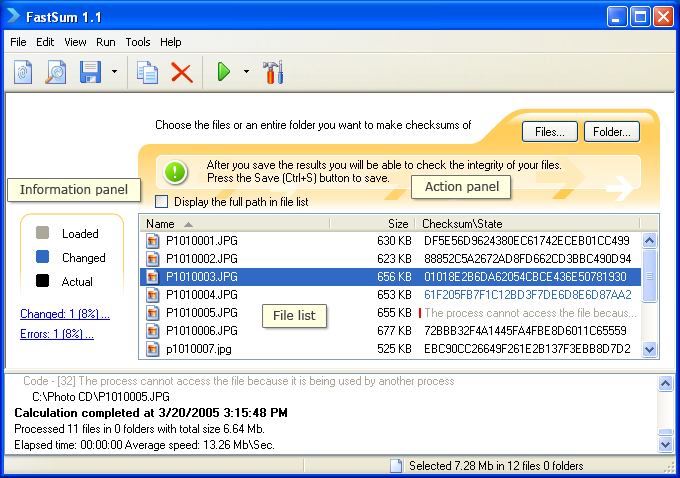Click the new checksum fingerprint toolbar icon

click(23, 72)
